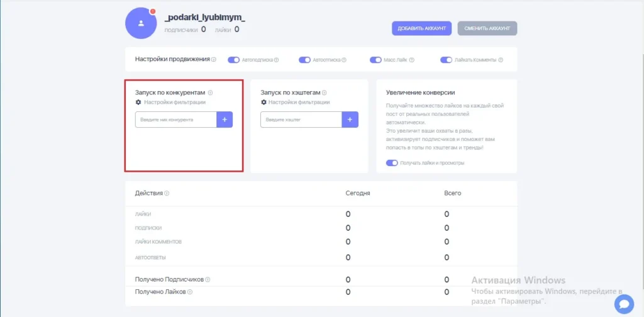
Task: Click the Получено Лайков row label
Action: (160, 292)
